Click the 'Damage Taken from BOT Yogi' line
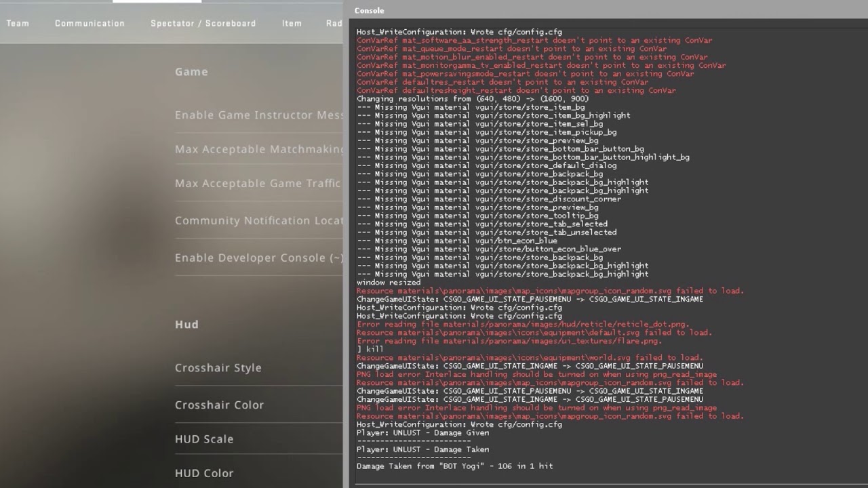Image resolution: width=868 pixels, height=488 pixels. coord(454,466)
